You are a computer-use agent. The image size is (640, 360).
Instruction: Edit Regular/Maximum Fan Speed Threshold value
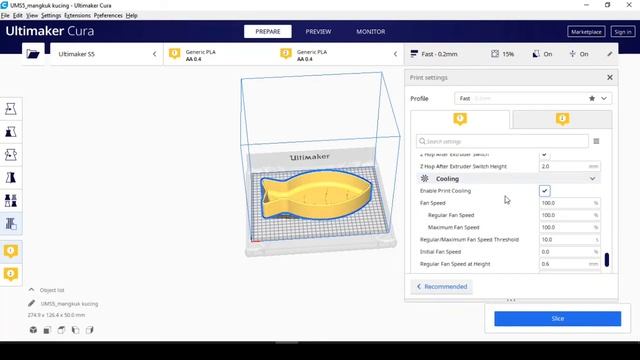tap(570, 240)
